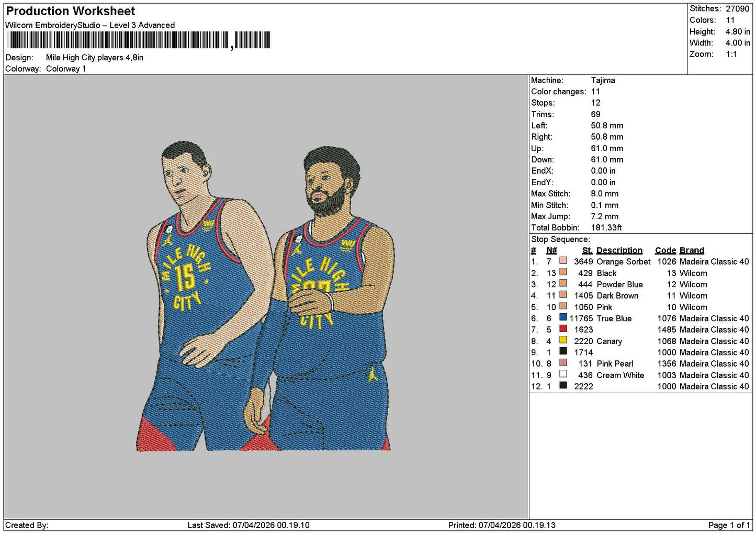Click the Colors value '11' in header
The width and height of the screenshot is (756, 534).
click(730, 20)
